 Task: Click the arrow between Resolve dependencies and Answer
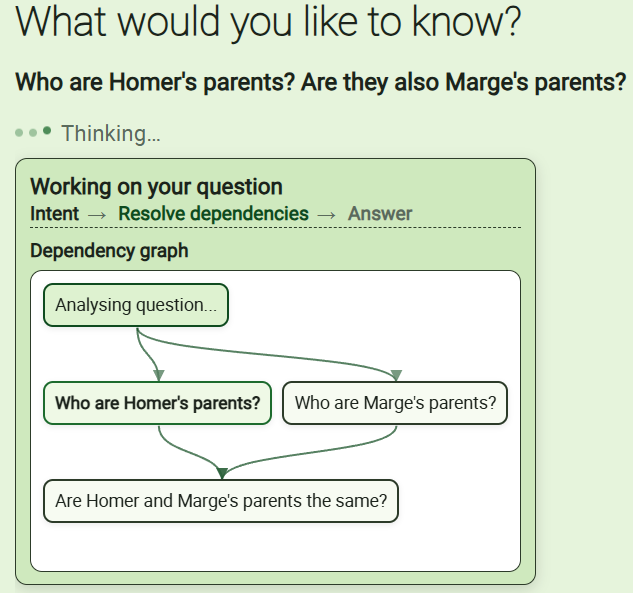point(328,214)
